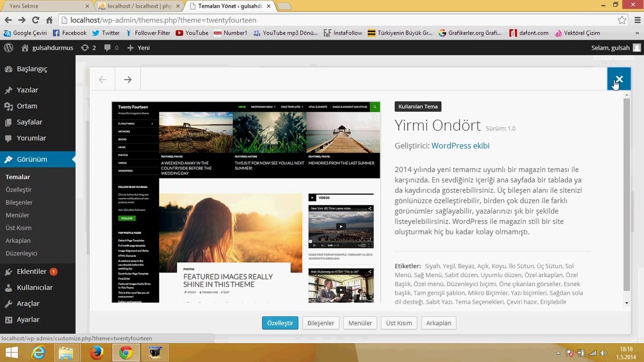Show the previous theme with left arrow
Screen dimensions: 644x362
point(103,79)
